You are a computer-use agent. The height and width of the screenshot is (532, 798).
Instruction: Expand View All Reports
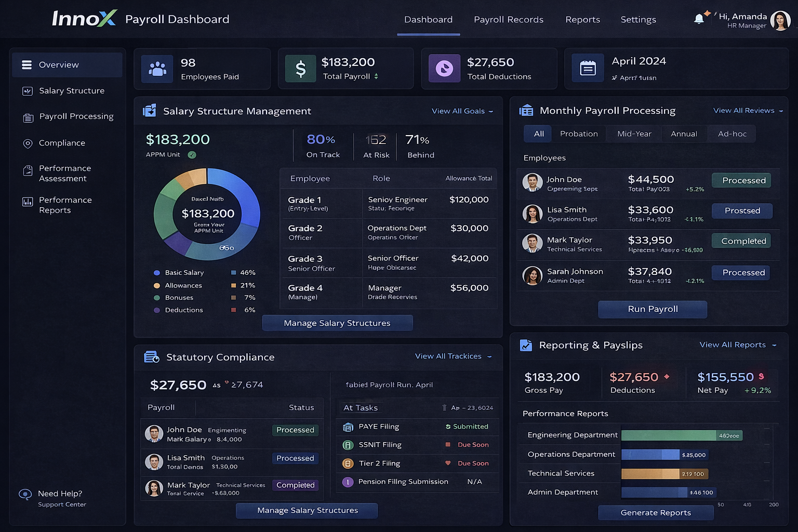(x=738, y=345)
